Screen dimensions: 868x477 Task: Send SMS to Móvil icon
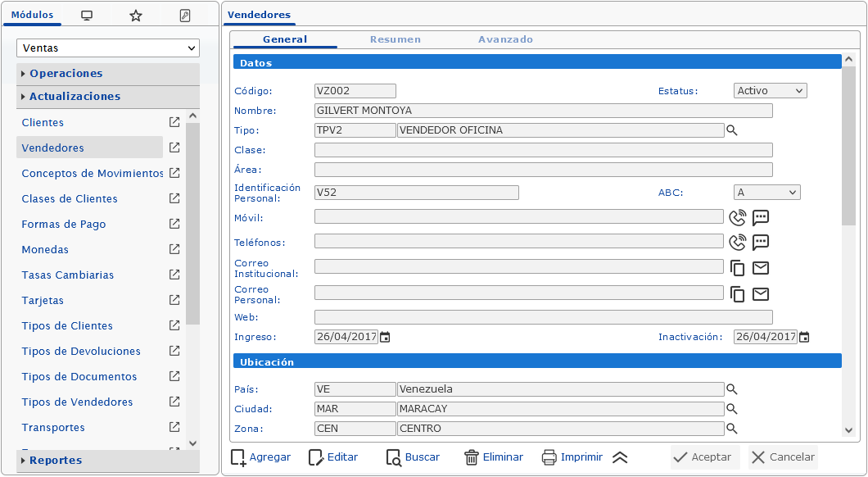point(761,218)
